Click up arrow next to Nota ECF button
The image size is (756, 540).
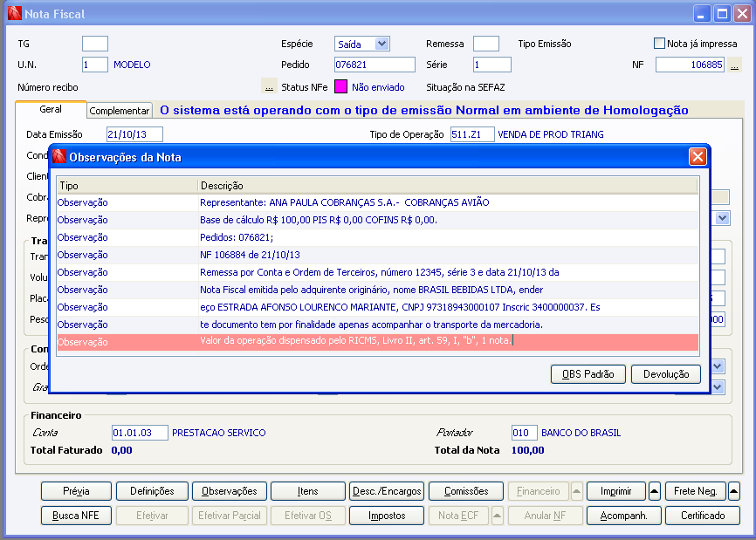click(x=497, y=516)
